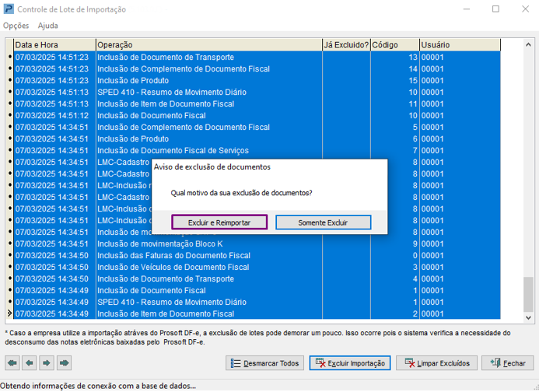Click Excluir Importação button
539x392 pixels.
(x=350, y=363)
